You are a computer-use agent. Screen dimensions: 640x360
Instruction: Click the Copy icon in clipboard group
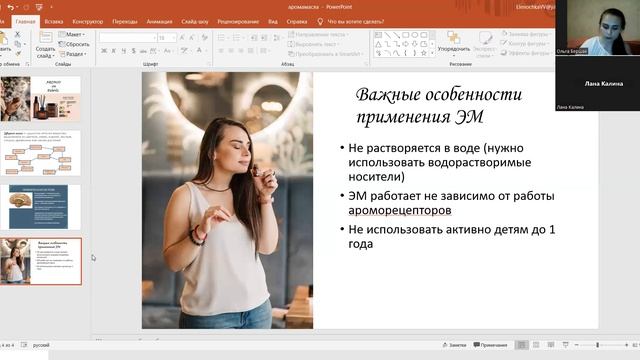coord(18,44)
